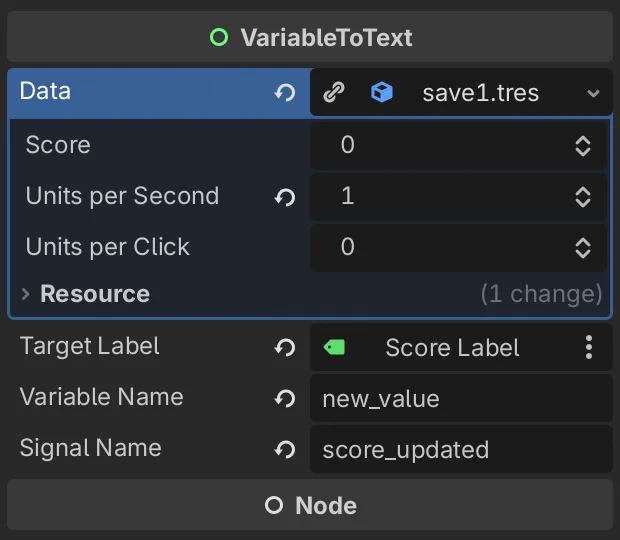The image size is (620, 540).
Task: Revert the Data property to default
Action: (285, 93)
